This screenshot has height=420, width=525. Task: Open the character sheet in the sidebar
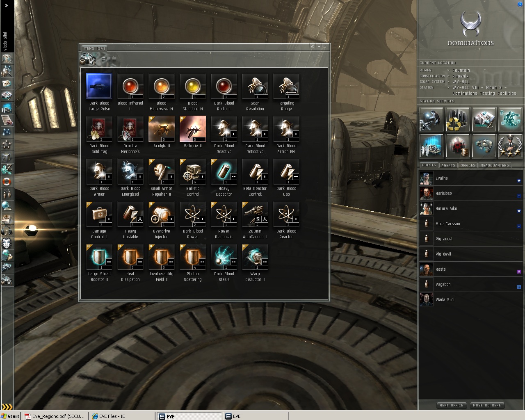pyautogui.click(x=7, y=59)
